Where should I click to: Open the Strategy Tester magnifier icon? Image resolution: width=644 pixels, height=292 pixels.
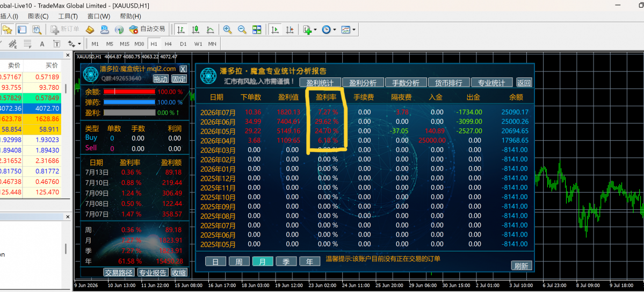coord(37,29)
